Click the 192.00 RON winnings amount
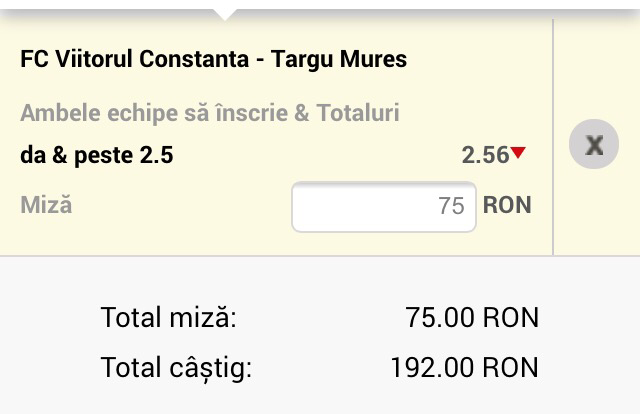 point(464,367)
